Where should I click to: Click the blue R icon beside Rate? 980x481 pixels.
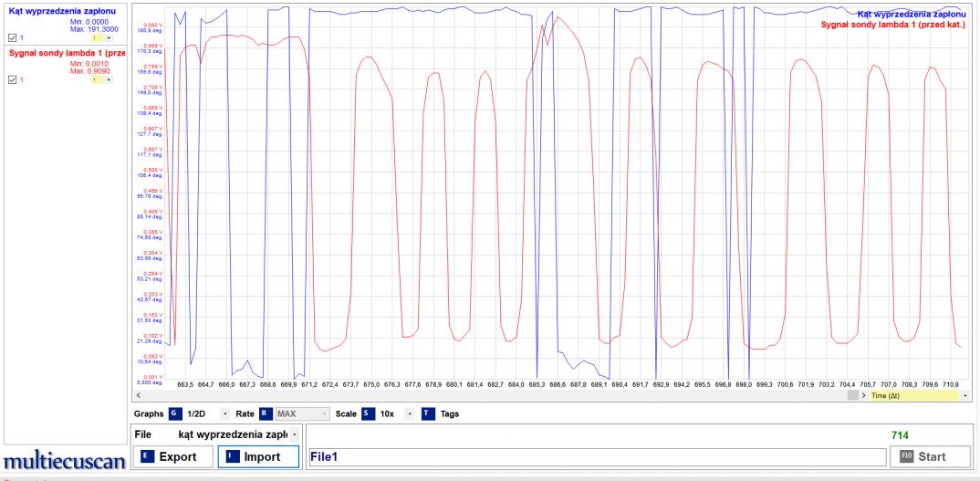[x=265, y=413]
